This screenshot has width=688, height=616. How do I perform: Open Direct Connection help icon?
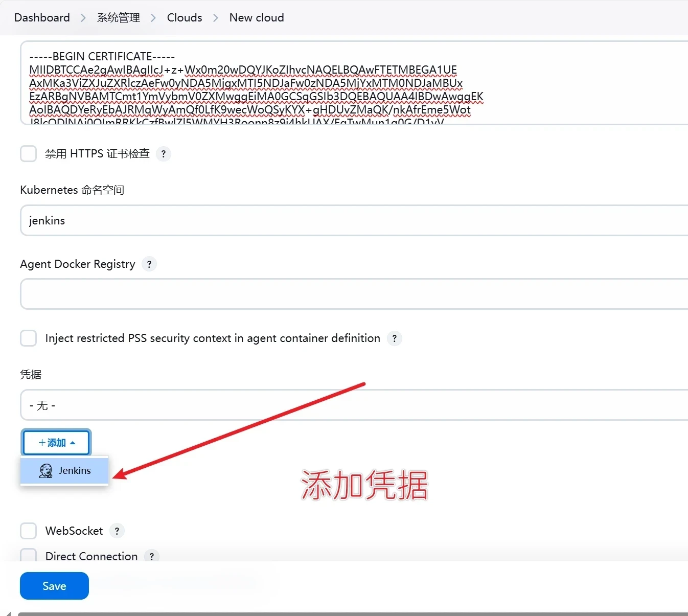tap(152, 556)
